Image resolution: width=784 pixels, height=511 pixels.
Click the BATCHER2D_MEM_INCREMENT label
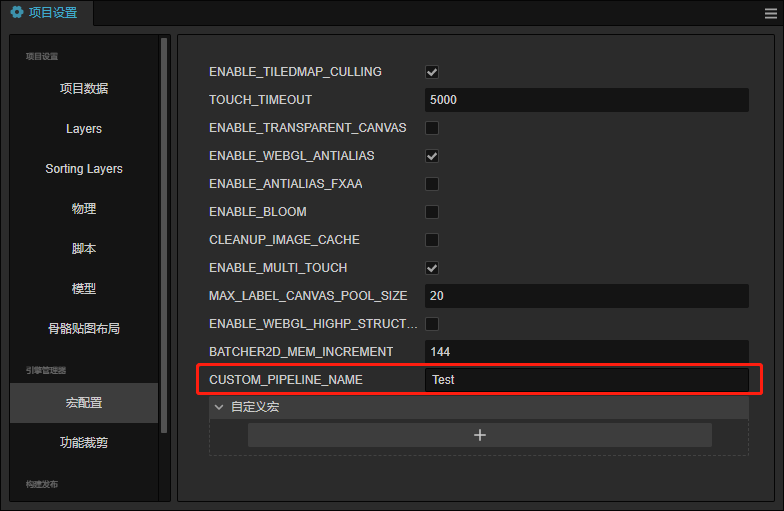click(301, 352)
